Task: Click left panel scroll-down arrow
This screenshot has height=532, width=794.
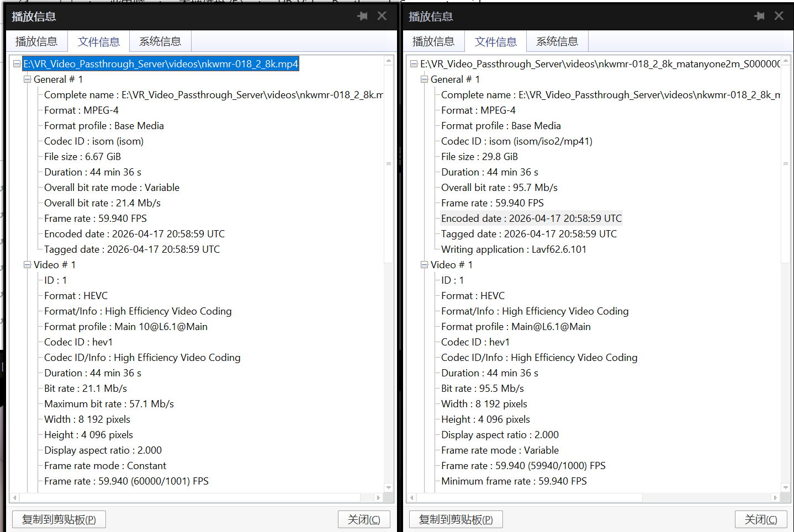Action: [x=389, y=488]
